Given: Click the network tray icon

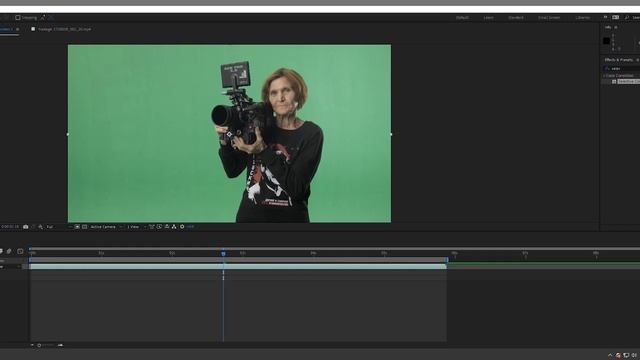Looking at the screenshot, I should pyautogui.click(x=626, y=356).
